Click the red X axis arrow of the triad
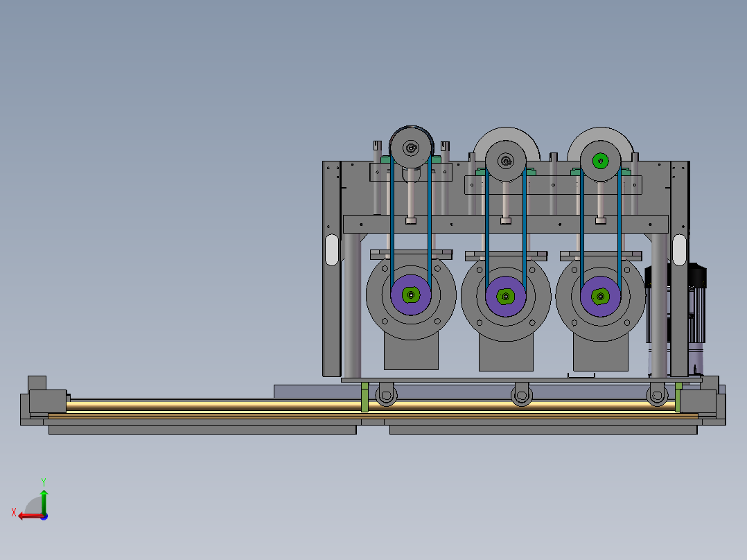The height and width of the screenshot is (560, 747). tap(30, 516)
